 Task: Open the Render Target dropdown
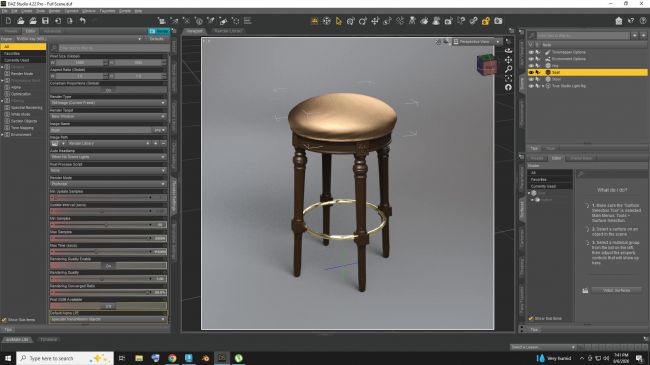pyautogui.click(x=108, y=116)
